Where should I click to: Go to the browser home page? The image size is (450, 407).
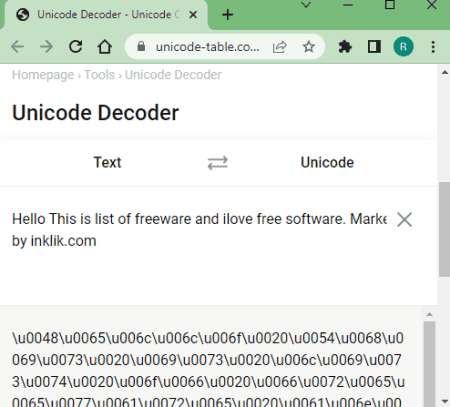click(x=105, y=47)
